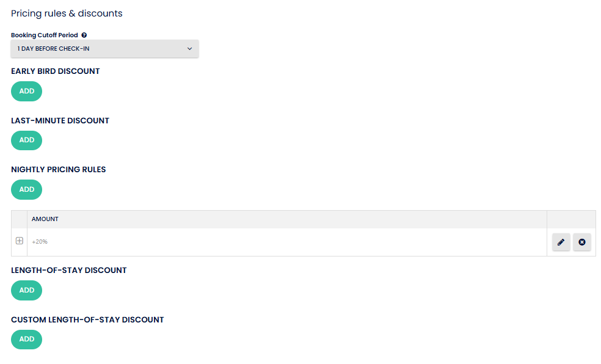Click the Booking Cutoff Period label
The image size is (601, 364).
point(45,35)
